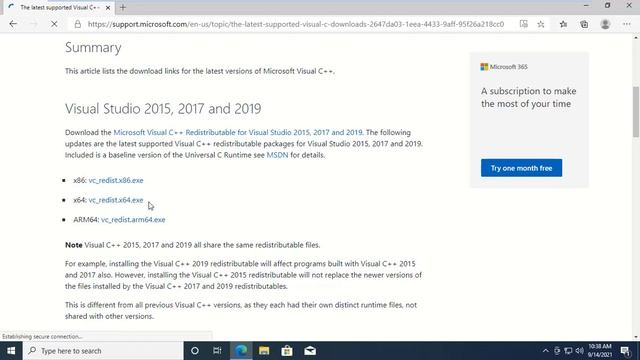
Task: Show hidden system tray icons chevron
Action: pyautogui.click(x=545, y=351)
